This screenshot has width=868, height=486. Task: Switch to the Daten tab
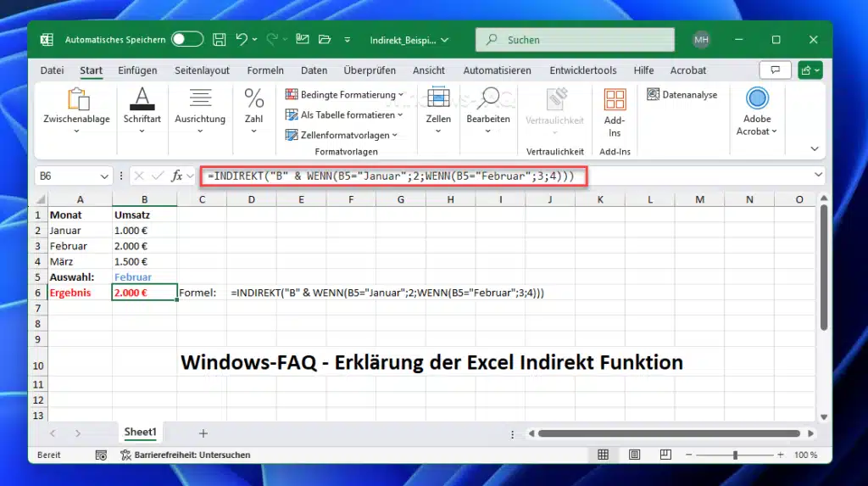(x=314, y=70)
